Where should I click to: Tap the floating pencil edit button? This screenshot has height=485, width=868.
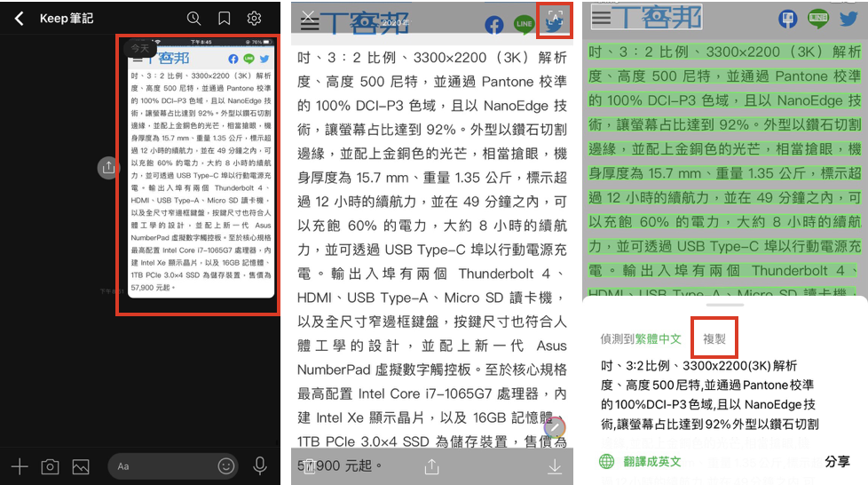click(x=555, y=427)
